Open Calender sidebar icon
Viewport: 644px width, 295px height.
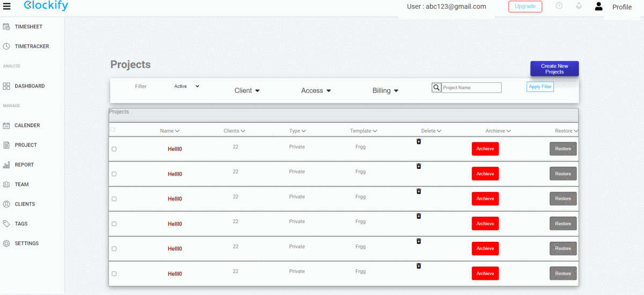tap(6, 125)
